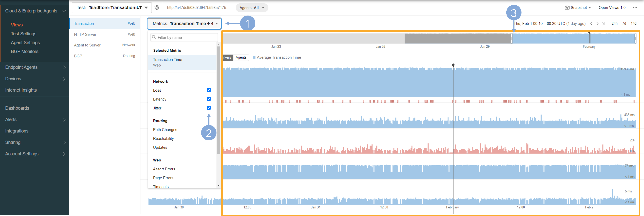
Task: Toggle the Jitter metric checkbox
Action: [209, 108]
